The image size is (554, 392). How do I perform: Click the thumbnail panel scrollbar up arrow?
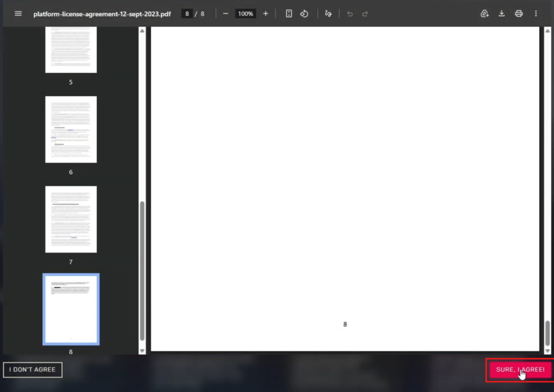coord(142,31)
